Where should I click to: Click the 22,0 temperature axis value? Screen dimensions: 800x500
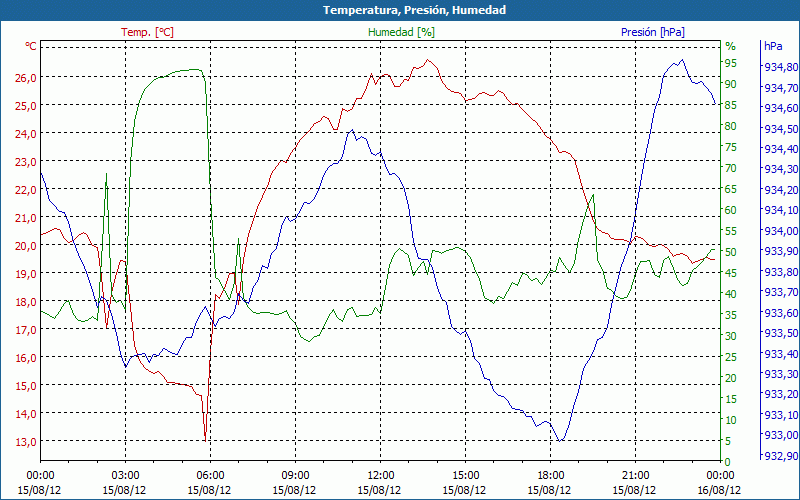[x=27, y=190]
